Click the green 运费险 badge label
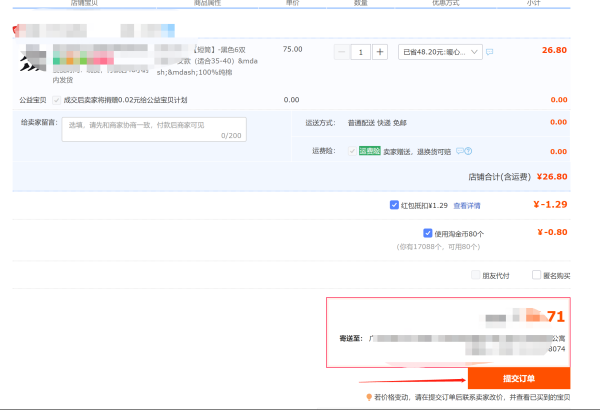Viewport: 600px width, 410px height. click(370, 151)
